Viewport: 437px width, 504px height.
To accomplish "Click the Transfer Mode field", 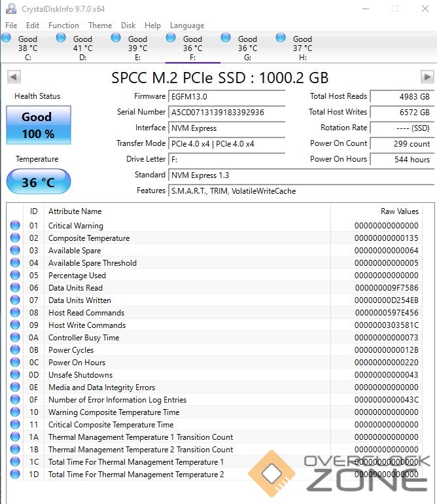I will point(227,144).
